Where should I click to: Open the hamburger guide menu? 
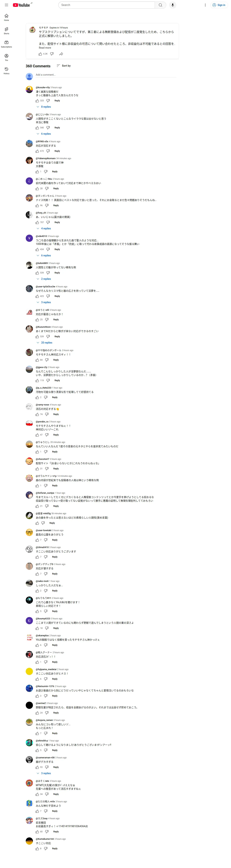(6, 5)
